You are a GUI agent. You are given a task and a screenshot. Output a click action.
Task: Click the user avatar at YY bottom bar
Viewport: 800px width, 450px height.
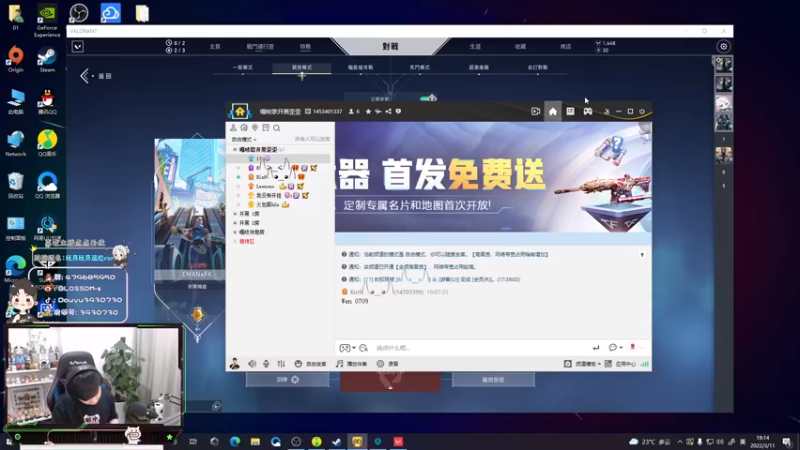(234, 363)
